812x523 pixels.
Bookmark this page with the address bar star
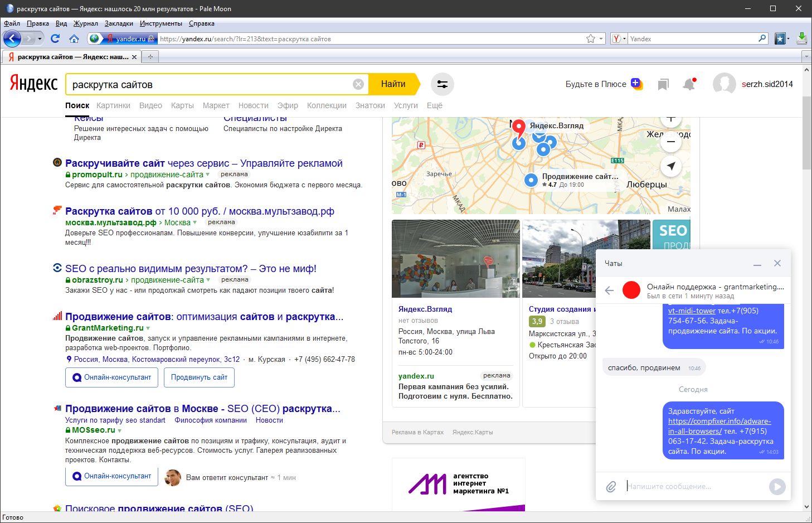click(591, 38)
